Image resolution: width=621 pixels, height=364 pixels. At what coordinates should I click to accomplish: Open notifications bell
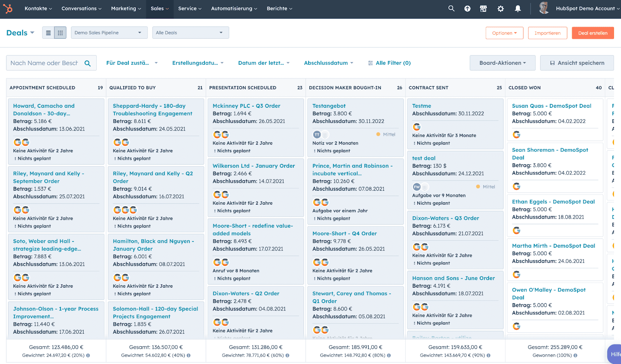[518, 9]
